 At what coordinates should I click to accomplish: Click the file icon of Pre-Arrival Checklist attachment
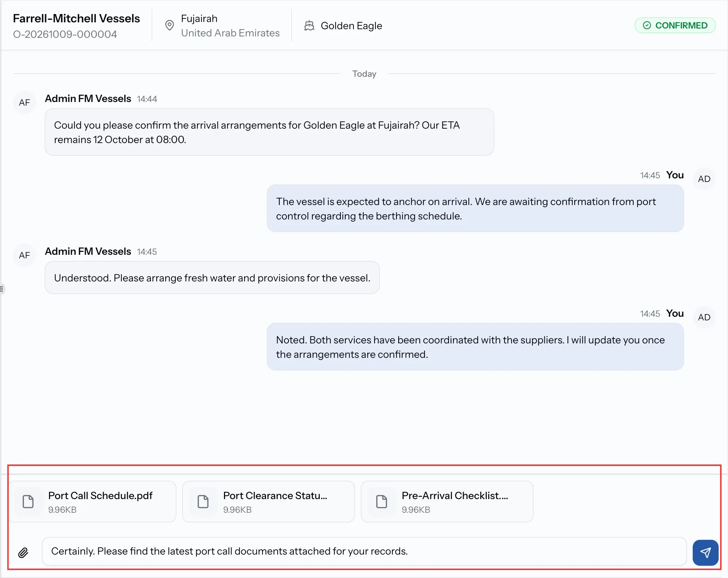coord(382,502)
